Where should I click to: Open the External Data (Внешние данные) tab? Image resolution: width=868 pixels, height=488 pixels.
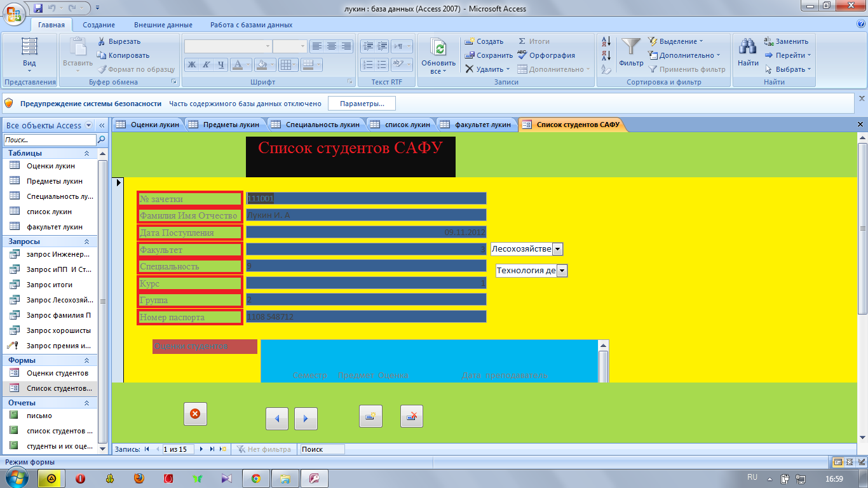point(163,25)
